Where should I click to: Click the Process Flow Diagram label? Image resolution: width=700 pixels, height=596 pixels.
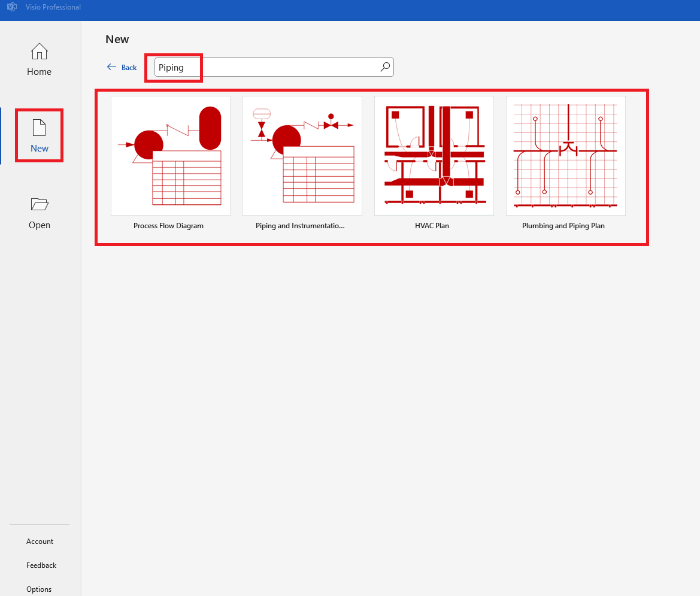(168, 226)
